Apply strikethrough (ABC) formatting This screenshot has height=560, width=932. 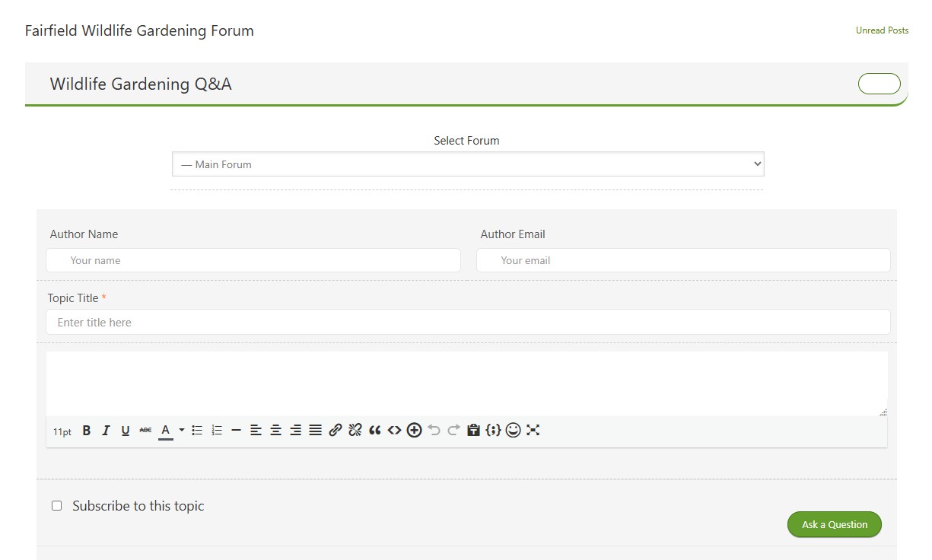pyautogui.click(x=145, y=431)
